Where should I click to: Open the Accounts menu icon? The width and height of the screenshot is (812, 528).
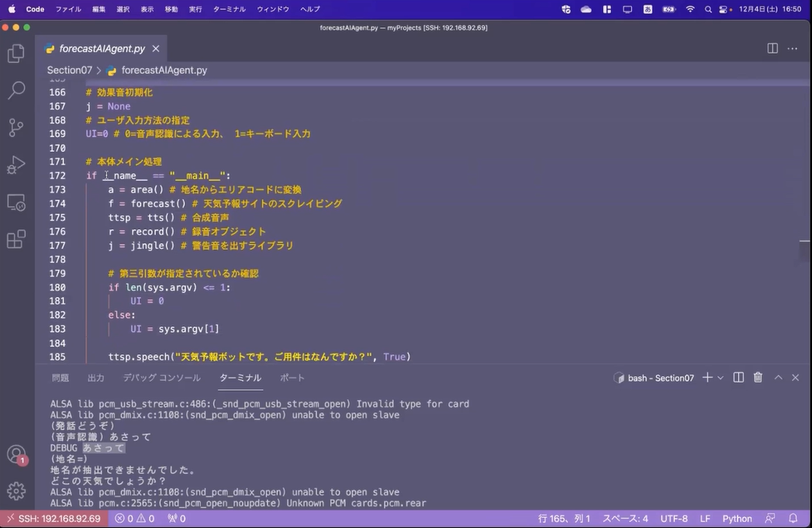coord(16,454)
